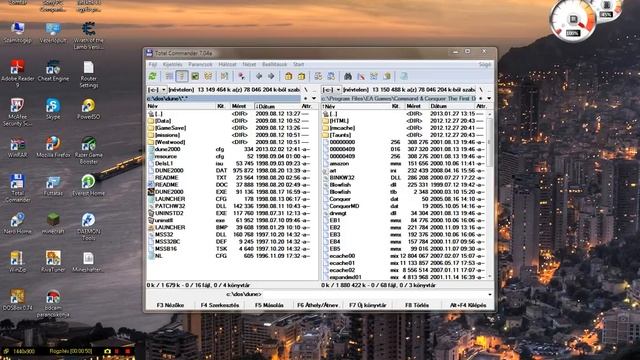This screenshot has width=640, height=360.
Task: Select [HTML] folder in right panel
Action: pos(404,121)
